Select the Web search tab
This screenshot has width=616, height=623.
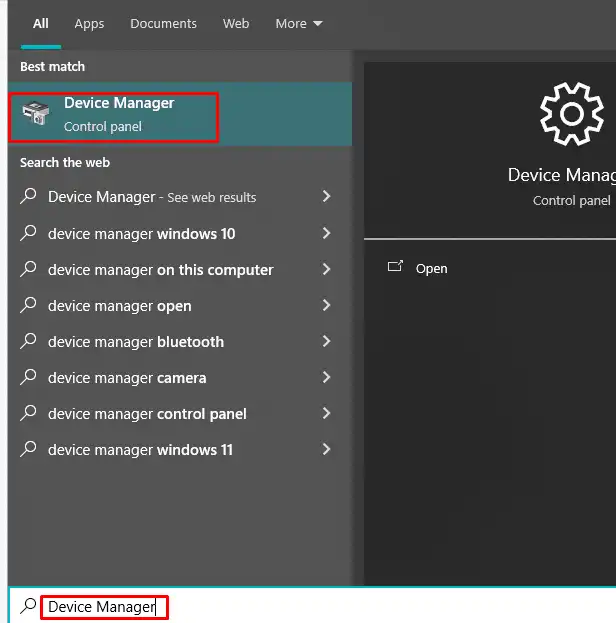tap(236, 23)
